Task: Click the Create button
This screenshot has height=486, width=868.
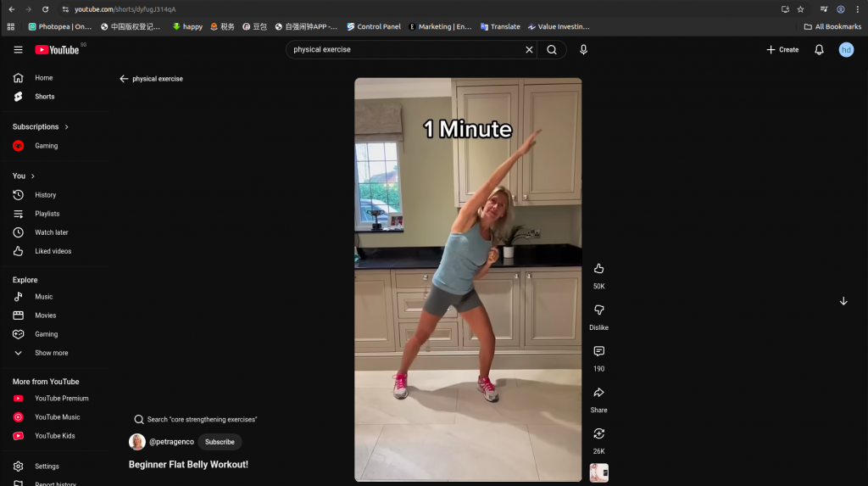Action: (782, 50)
